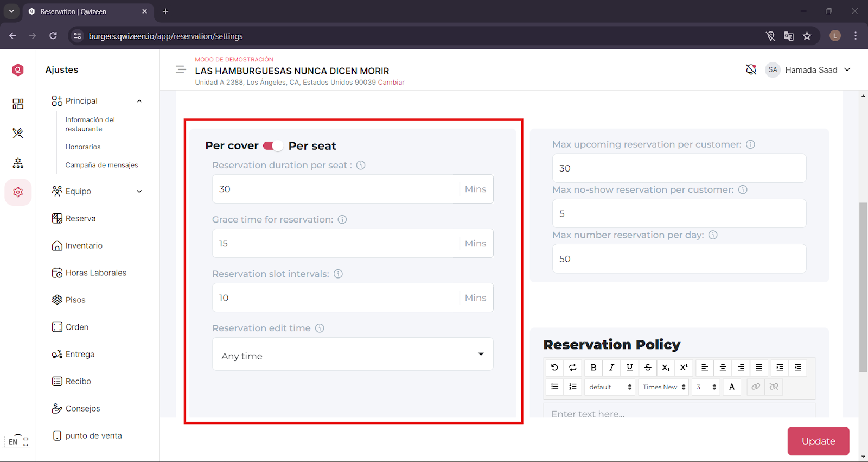Viewport: 868px width, 462px height.
Task: Remove link in policy editor
Action: [x=774, y=387]
